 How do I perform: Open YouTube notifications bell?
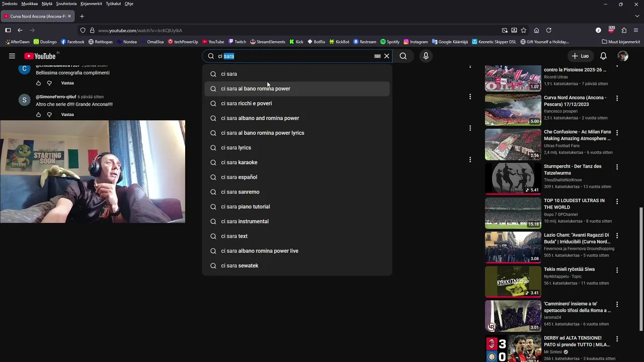click(603, 56)
